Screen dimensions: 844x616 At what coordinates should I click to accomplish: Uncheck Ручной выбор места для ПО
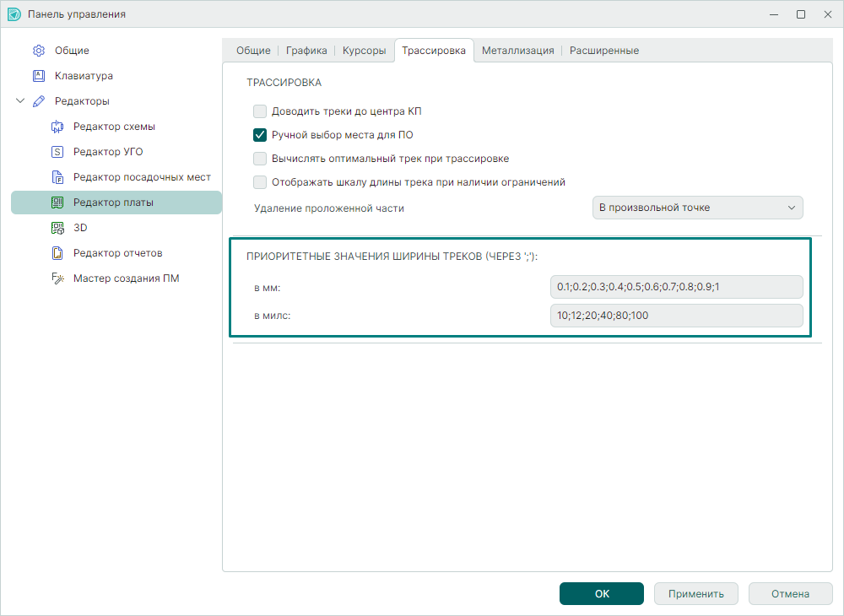(x=260, y=135)
